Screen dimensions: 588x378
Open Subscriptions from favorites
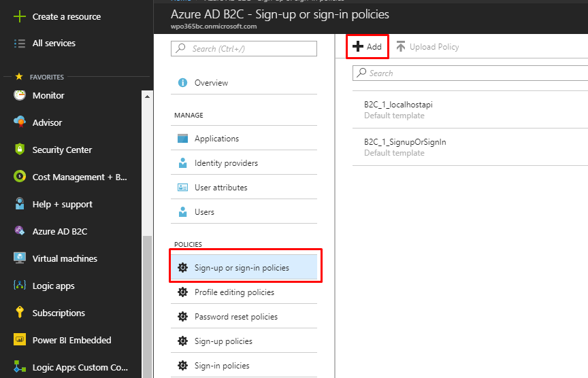(x=59, y=313)
